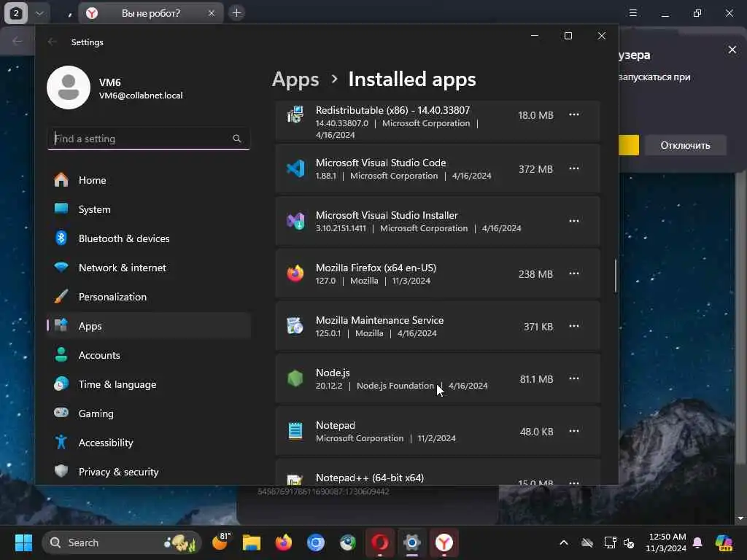Viewport: 747px width, 560px height.
Task: Open the Windows Start menu
Action: pyautogui.click(x=23, y=542)
